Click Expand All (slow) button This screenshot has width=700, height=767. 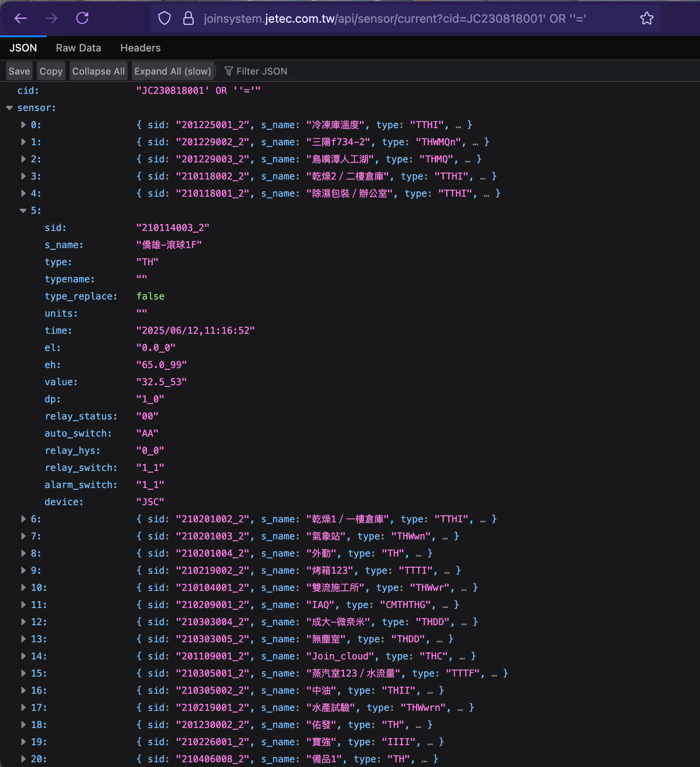pyautogui.click(x=173, y=71)
